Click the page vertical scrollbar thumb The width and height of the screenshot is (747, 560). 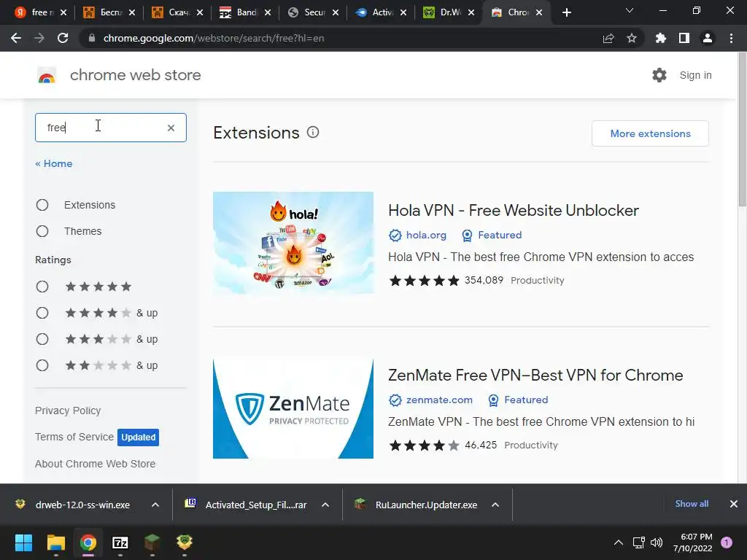tap(742, 128)
